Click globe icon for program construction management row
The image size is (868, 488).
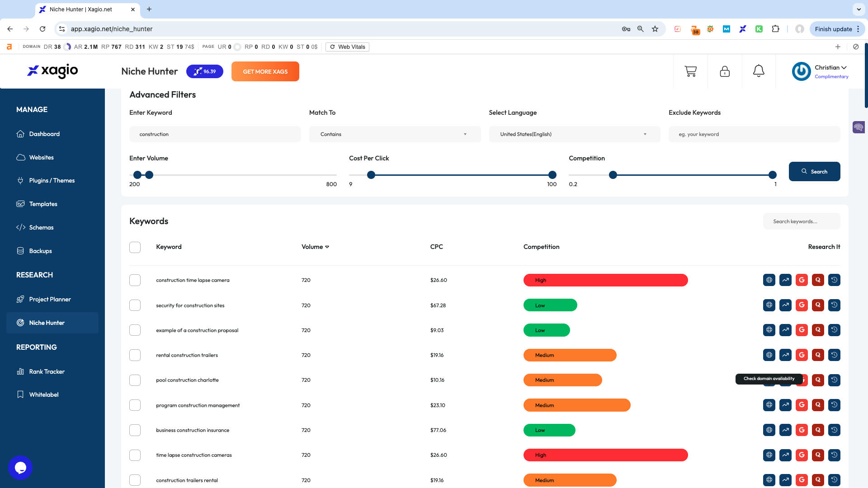pyautogui.click(x=769, y=405)
